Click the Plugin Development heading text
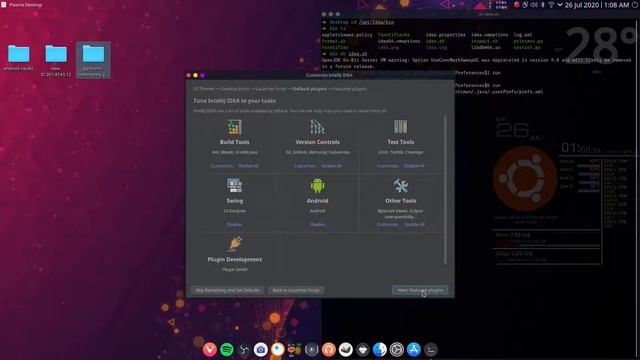Viewport: 640px width, 360px height. (235, 259)
